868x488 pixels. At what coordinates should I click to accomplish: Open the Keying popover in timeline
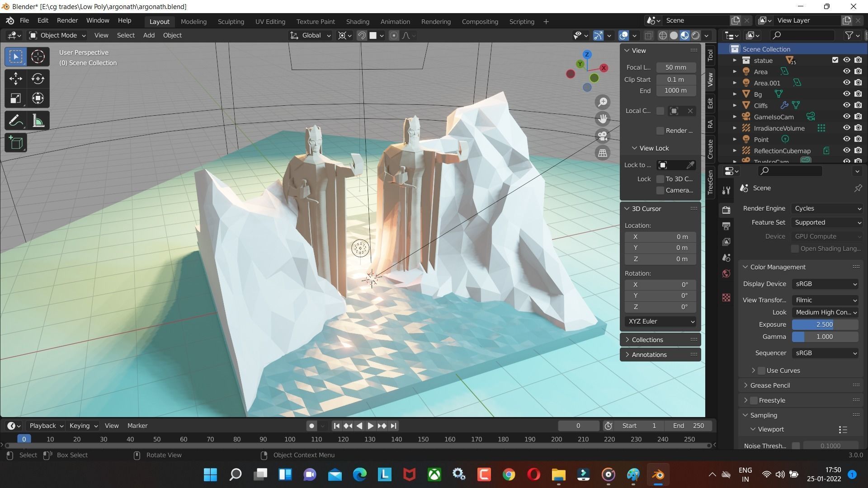83,426
